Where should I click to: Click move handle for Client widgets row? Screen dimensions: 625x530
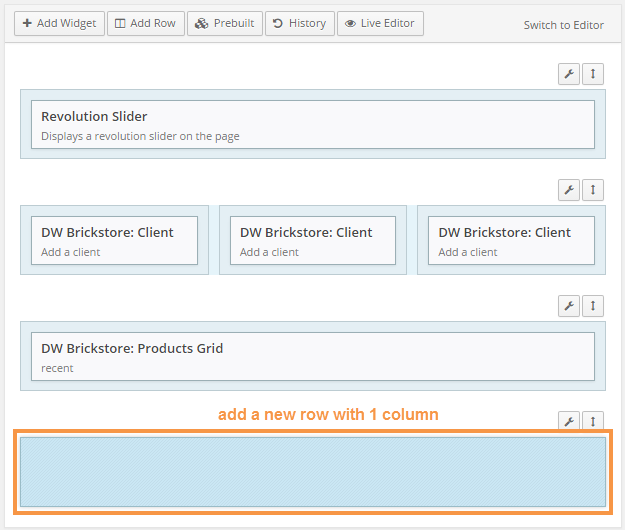pos(593,190)
